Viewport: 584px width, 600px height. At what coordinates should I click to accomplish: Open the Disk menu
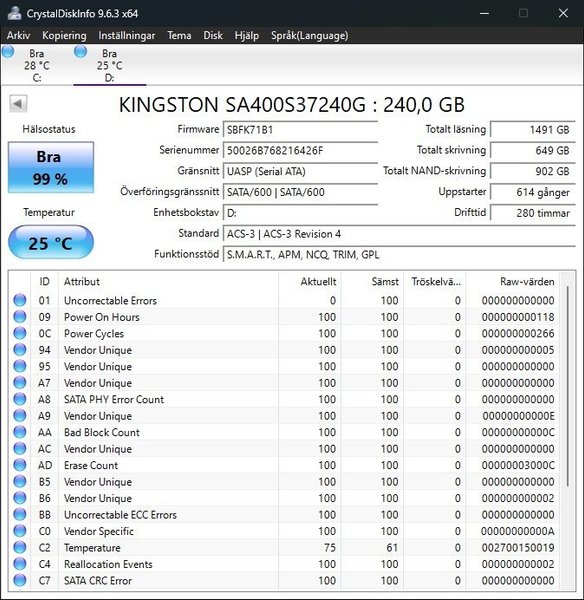[x=213, y=36]
